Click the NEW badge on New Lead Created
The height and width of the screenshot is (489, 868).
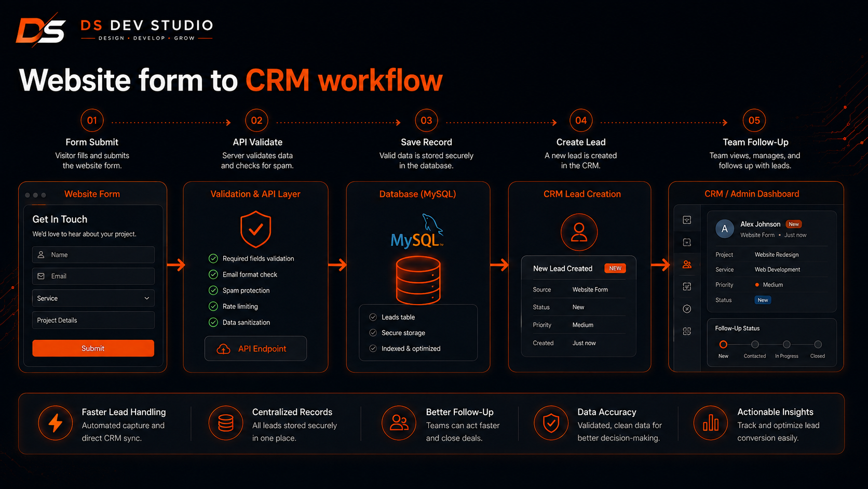615,268
